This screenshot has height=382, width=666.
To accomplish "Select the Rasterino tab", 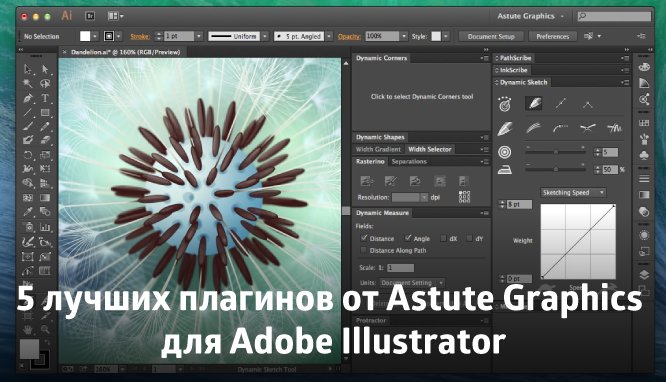I will (370, 161).
